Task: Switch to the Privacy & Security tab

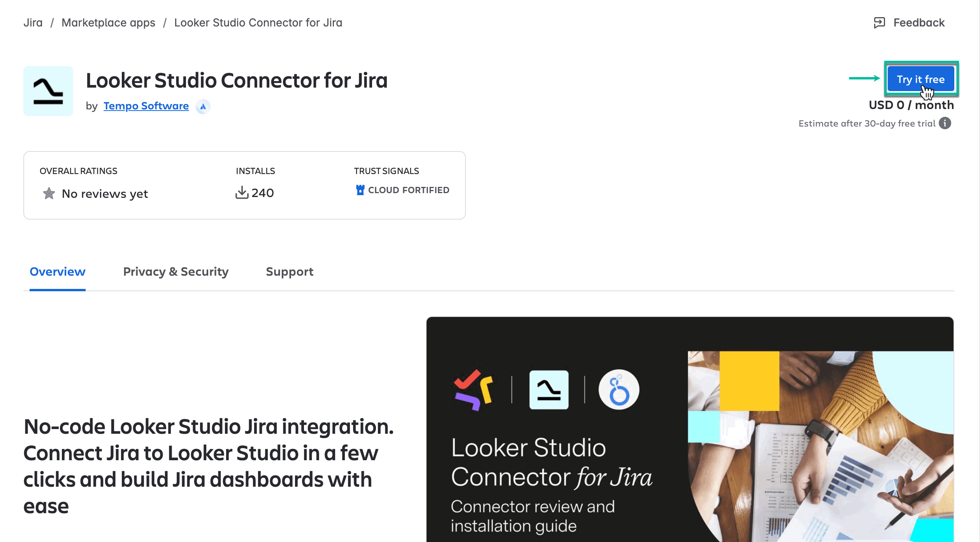Action: tap(176, 272)
